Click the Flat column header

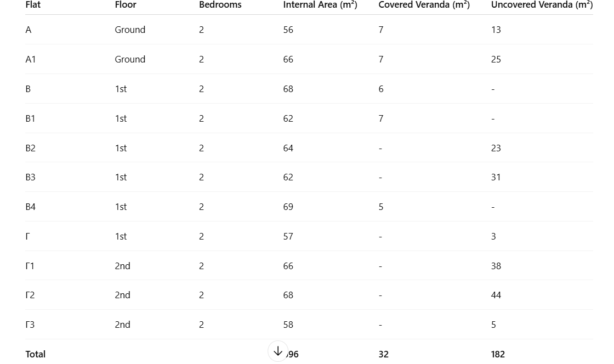tap(33, 5)
